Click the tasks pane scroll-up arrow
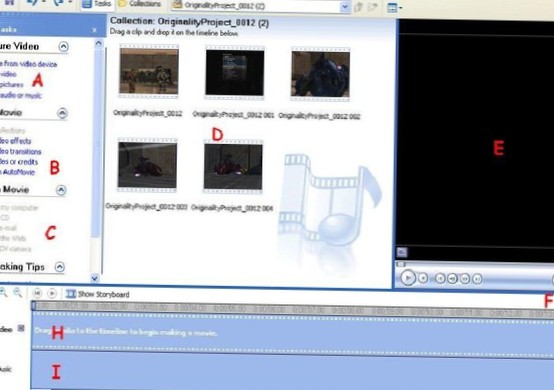 (98, 43)
